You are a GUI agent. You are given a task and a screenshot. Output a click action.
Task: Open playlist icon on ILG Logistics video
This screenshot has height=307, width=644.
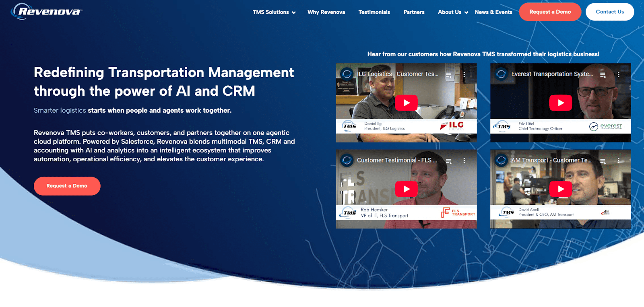[448, 74]
